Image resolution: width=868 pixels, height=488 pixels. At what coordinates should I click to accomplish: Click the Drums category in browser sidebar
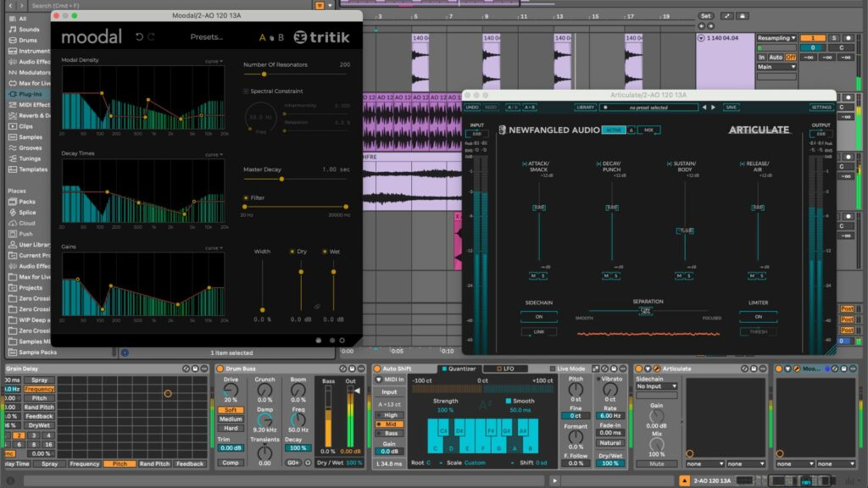click(x=28, y=41)
